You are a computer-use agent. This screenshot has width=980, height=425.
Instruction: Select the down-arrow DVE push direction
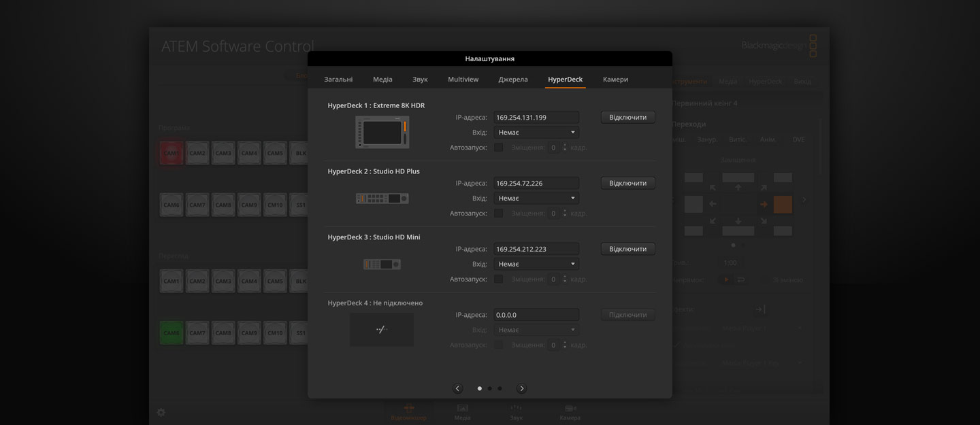[738, 221]
